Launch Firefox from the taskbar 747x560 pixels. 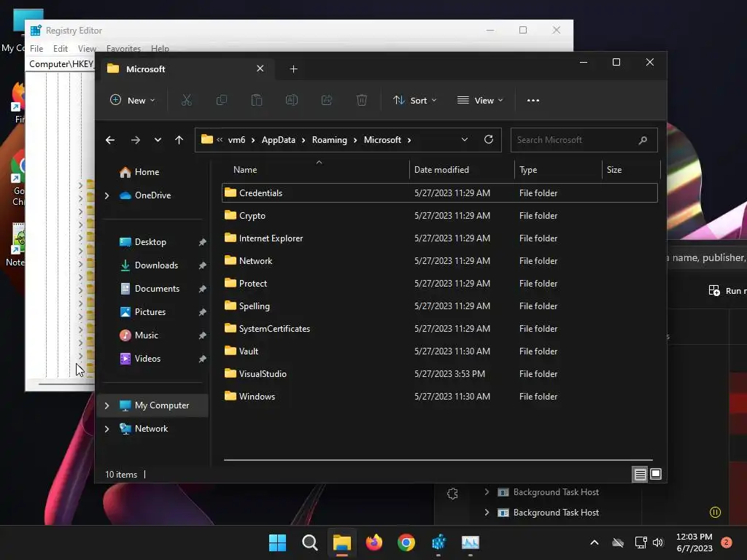[374, 542]
